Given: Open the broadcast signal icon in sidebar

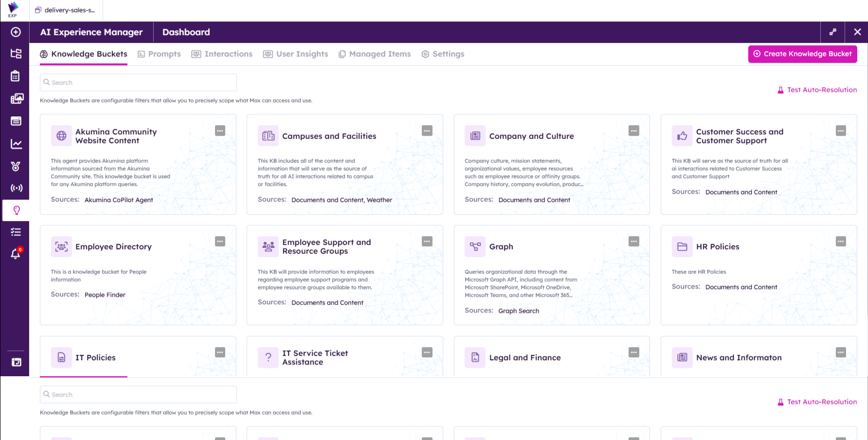Looking at the screenshot, I should click(16, 188).
